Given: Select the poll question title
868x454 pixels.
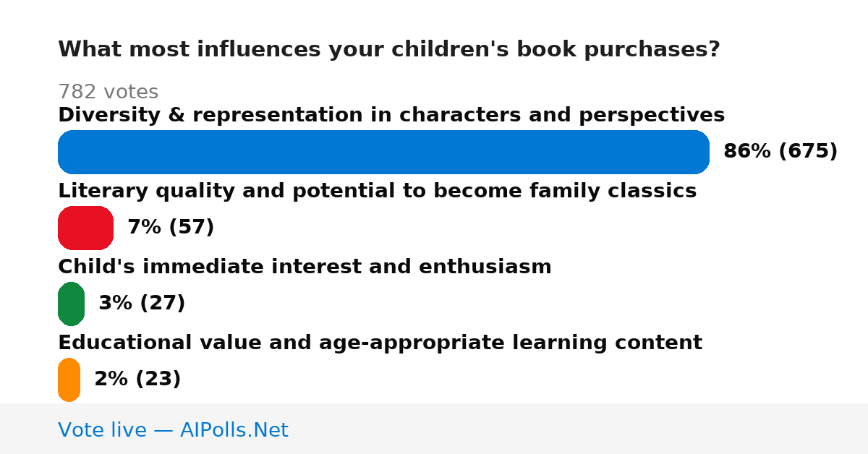Looking at the screenshot, I should [x=389, y=50].
